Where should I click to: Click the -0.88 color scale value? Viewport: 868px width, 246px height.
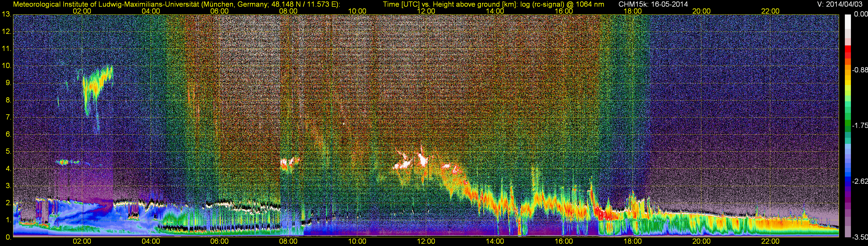point(860,70)
